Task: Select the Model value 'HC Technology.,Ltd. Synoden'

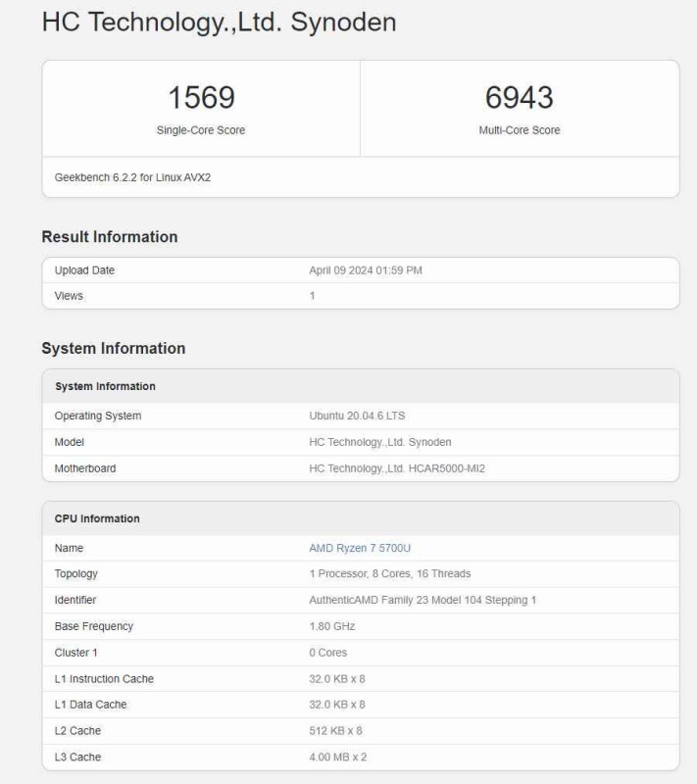Action: [380, 442]
